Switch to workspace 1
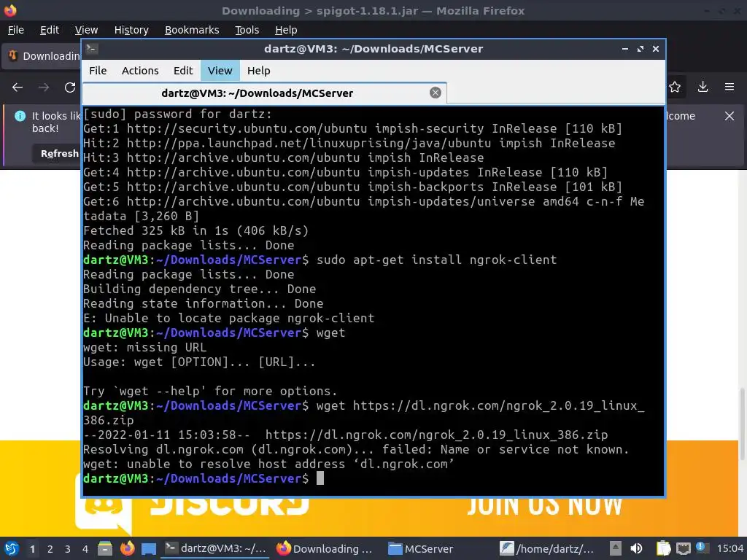This screenshot has height=560, width=747. click(32, 549)
